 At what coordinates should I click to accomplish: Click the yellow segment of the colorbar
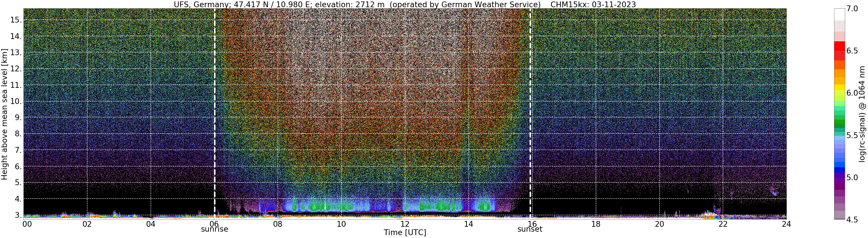[839, 87]
